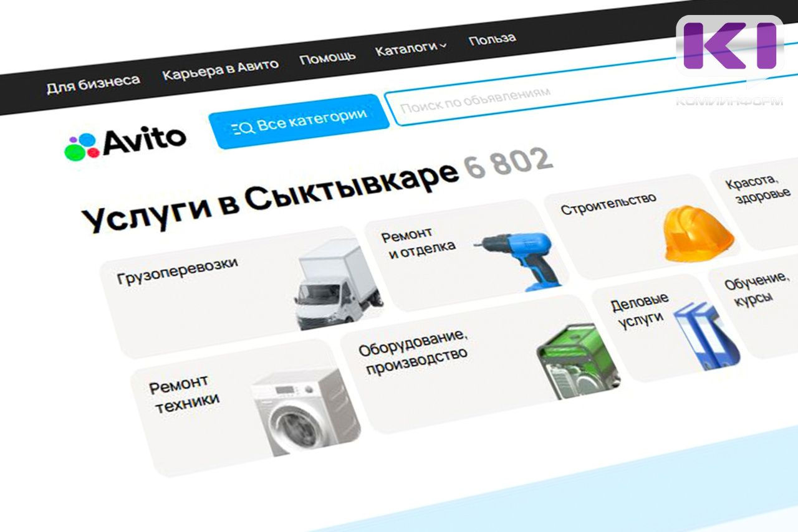Image resolution: width=798 pixels, height=532 pixels.
Task: Select the washing machine image
Action: tap(304, 412)
